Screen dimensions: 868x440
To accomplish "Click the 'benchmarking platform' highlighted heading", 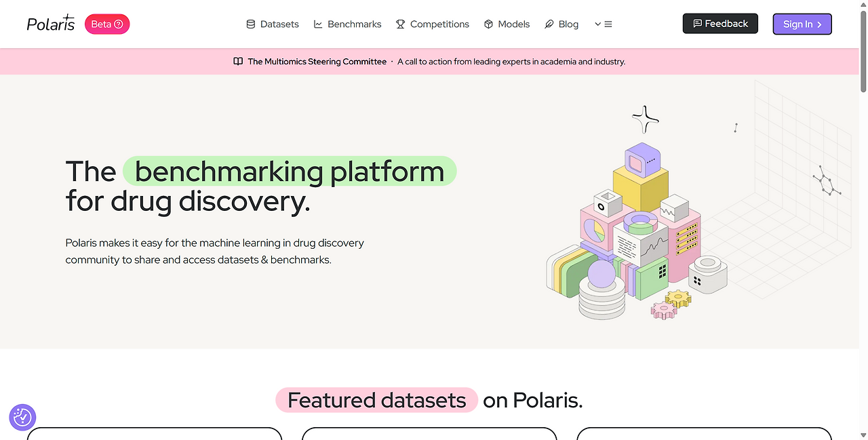I will point(290,171).
